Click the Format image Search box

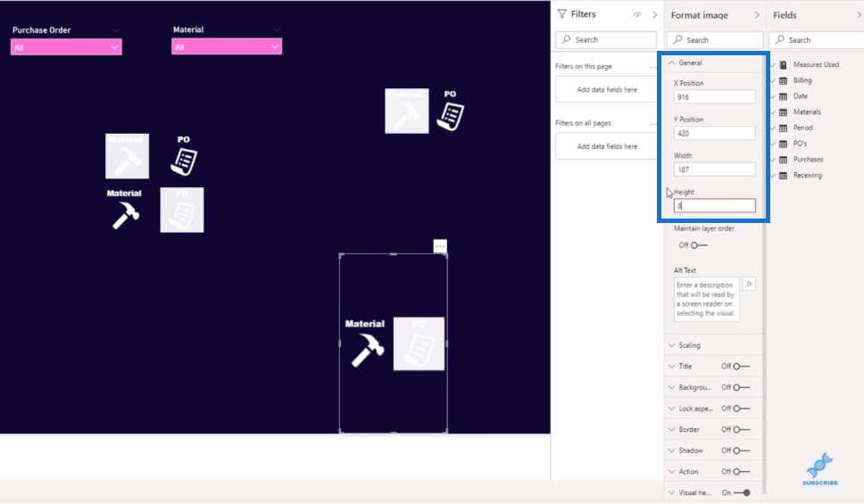715,40
